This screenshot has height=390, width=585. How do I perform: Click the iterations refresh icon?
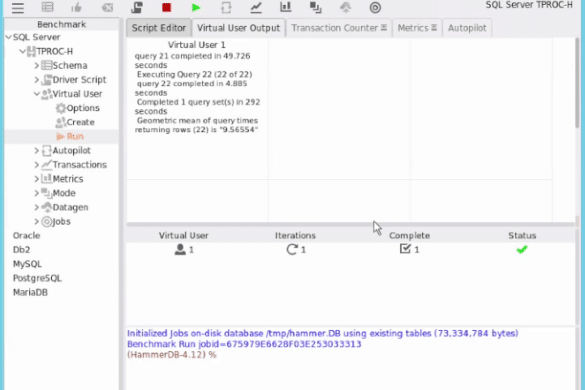[292, 249]
